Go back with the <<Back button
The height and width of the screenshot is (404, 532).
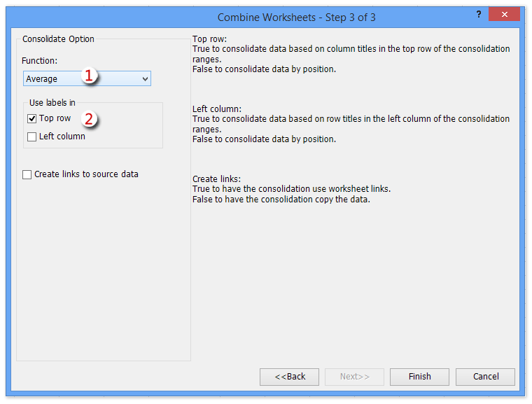pos(289,377)
